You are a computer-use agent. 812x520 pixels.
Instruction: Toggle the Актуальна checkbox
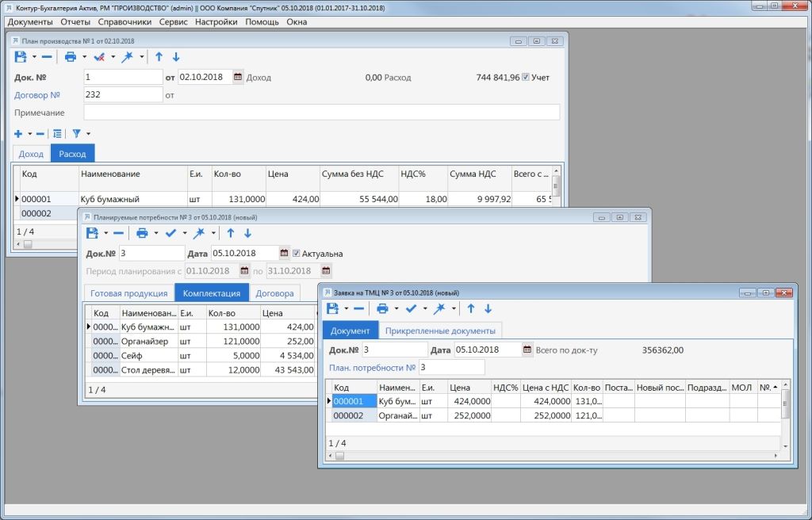pos(297,254)
